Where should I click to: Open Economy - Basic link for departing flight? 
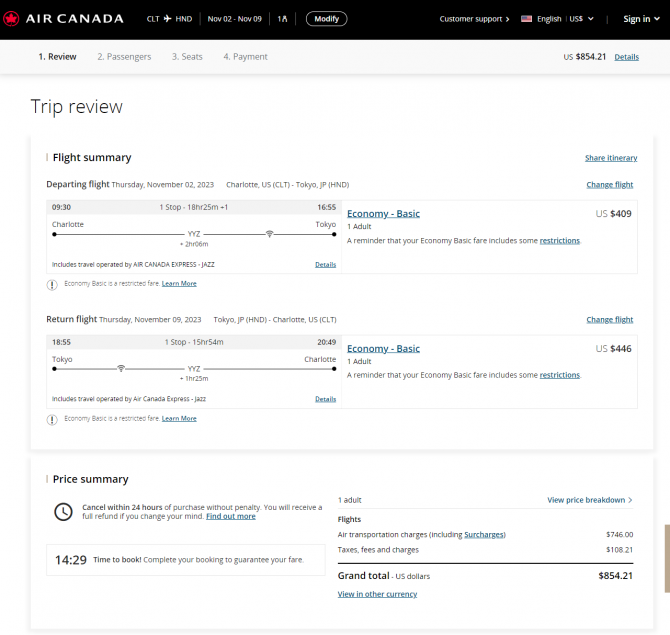click(383, 214)
